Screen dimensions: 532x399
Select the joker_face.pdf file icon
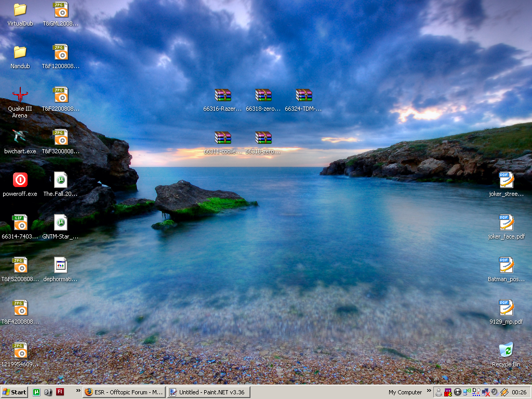click(506, 223)
